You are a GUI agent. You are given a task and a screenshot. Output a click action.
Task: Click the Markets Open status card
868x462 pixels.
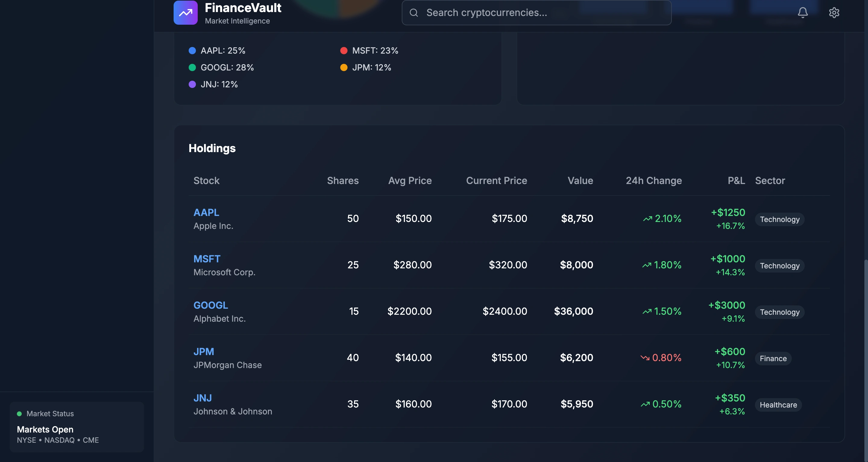[77, 427]
